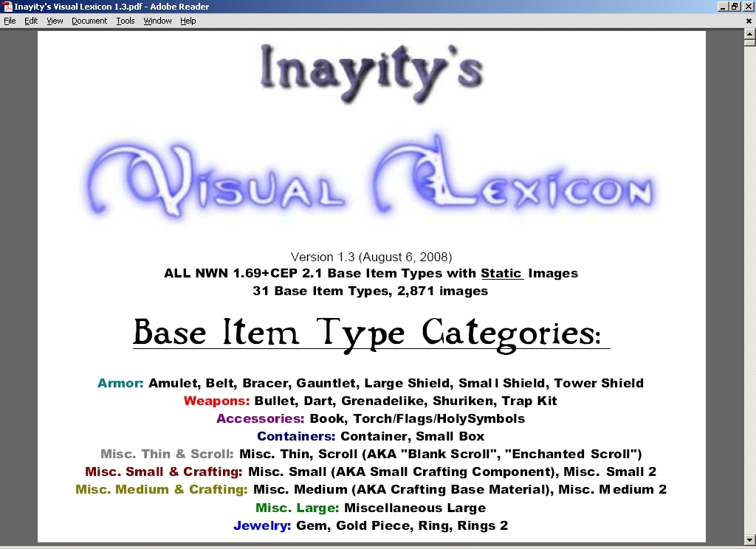Click the Adobe Reader PDF icon in title bar

(7, 7)
